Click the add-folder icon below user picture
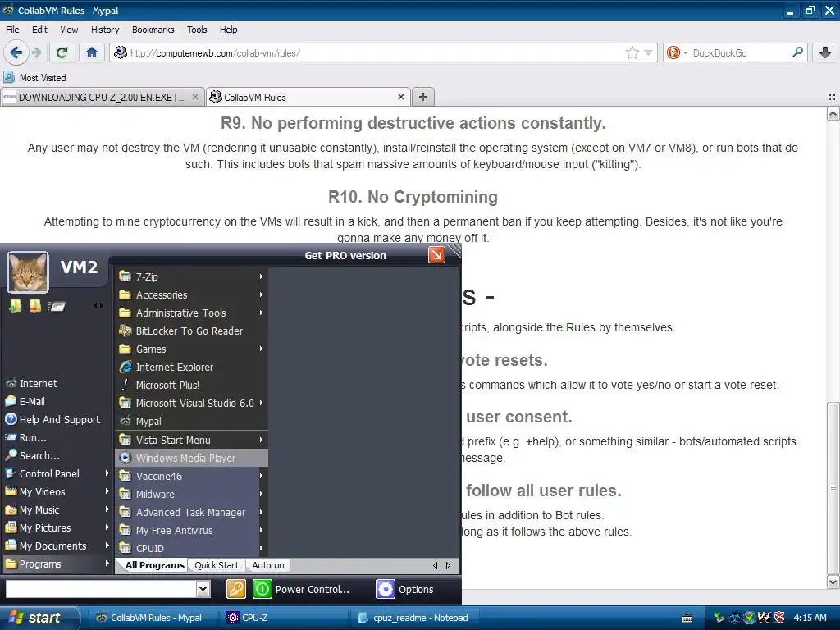The width and height of the screenshot is (840, 630). 16,306
